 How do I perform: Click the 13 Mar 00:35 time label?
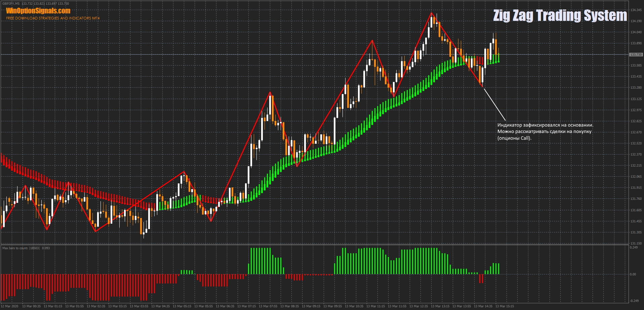coord(31,306)
